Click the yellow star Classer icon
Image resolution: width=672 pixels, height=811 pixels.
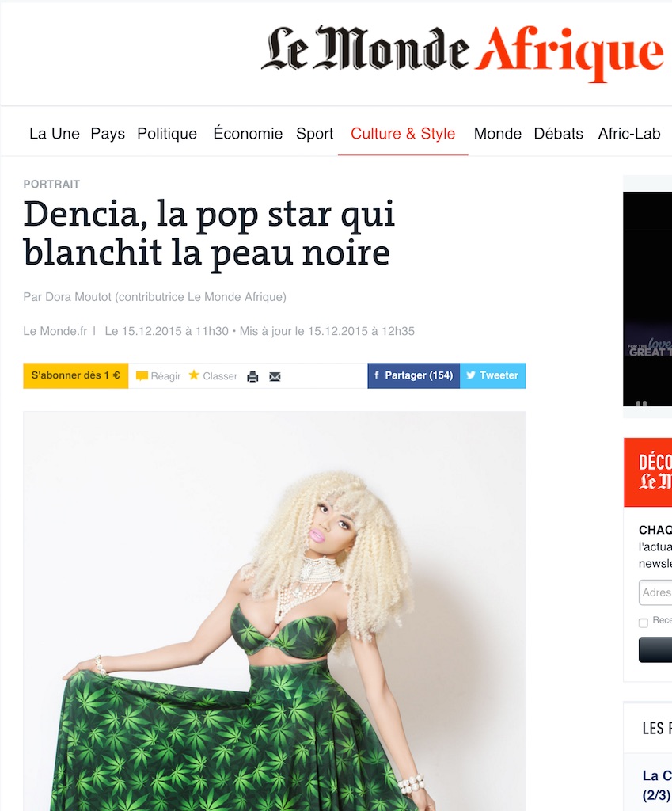tap(194, 375)
